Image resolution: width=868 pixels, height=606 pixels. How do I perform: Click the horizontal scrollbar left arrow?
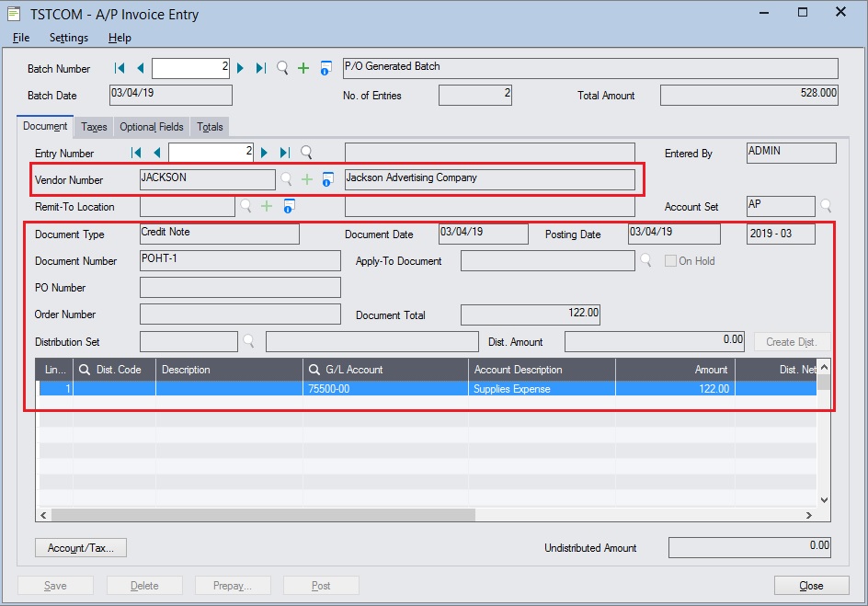tap(43, 515)
